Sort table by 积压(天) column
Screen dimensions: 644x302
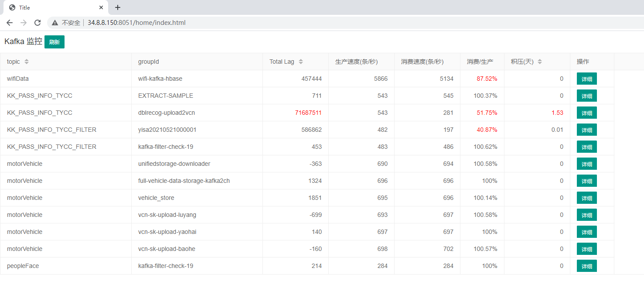click(540, 62)
